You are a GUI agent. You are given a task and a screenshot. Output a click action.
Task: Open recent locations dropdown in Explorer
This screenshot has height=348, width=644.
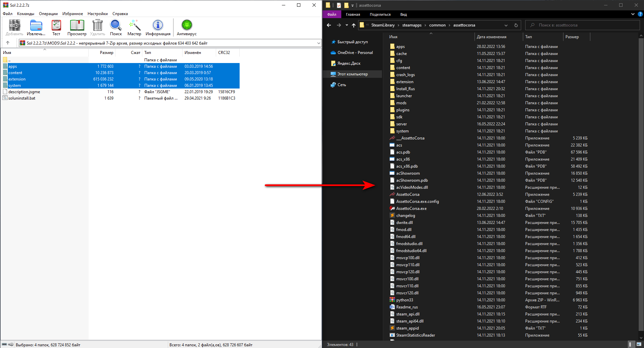pyautogui.click(x=347, y=25)
